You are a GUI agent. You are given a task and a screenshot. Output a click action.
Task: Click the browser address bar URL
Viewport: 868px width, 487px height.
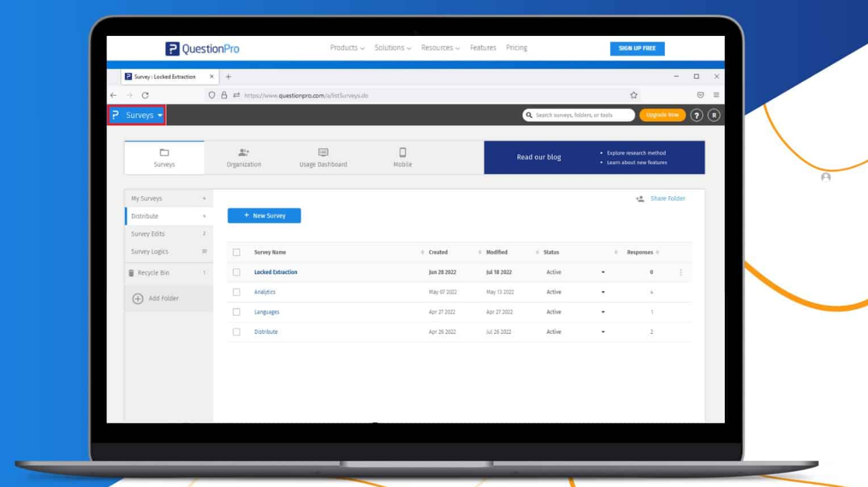306,96
